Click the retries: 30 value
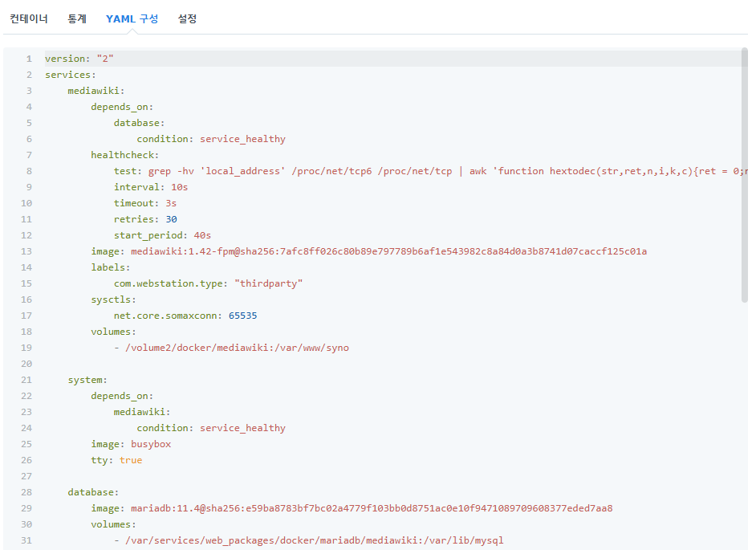Screen dimensions: 756x550 click(x=172, y=219)
